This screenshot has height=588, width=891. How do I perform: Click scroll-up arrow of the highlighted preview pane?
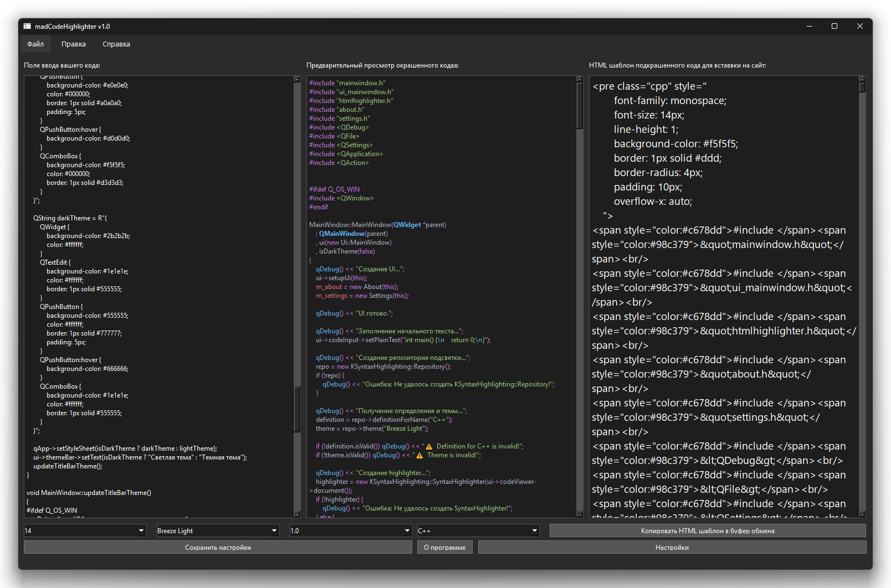(x=580, y=80)
